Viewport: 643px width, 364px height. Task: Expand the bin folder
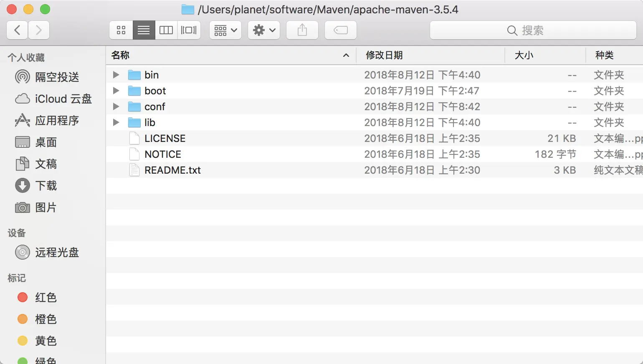point(116,75)
